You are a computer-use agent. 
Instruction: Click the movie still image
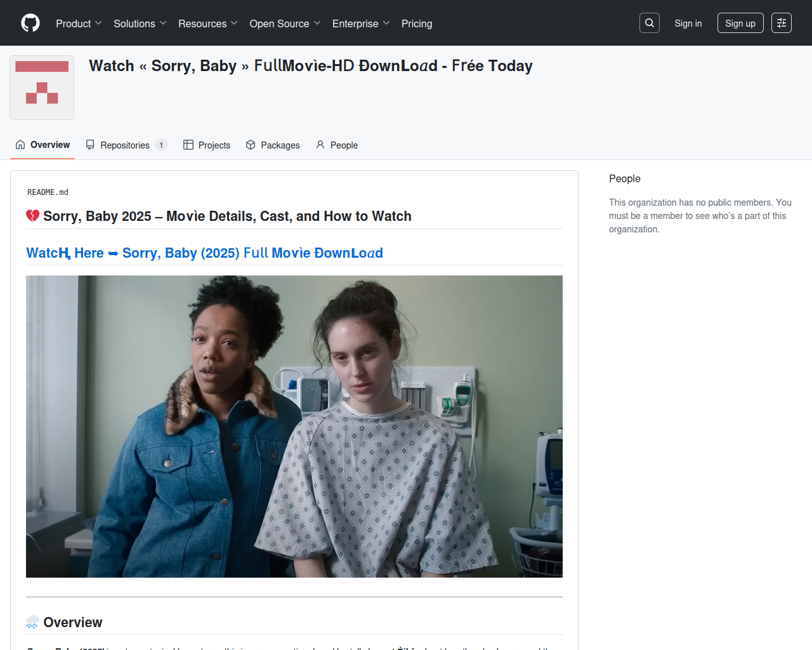pos(294,427)
